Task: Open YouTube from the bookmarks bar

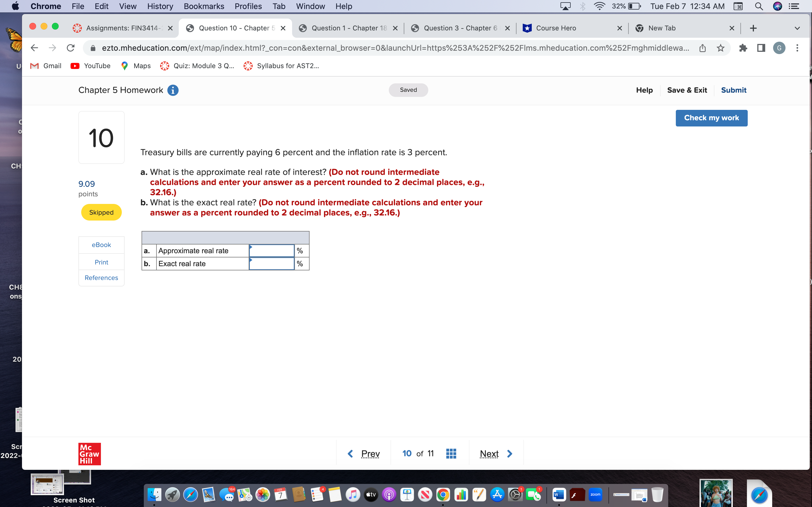Action: [90, 66]
